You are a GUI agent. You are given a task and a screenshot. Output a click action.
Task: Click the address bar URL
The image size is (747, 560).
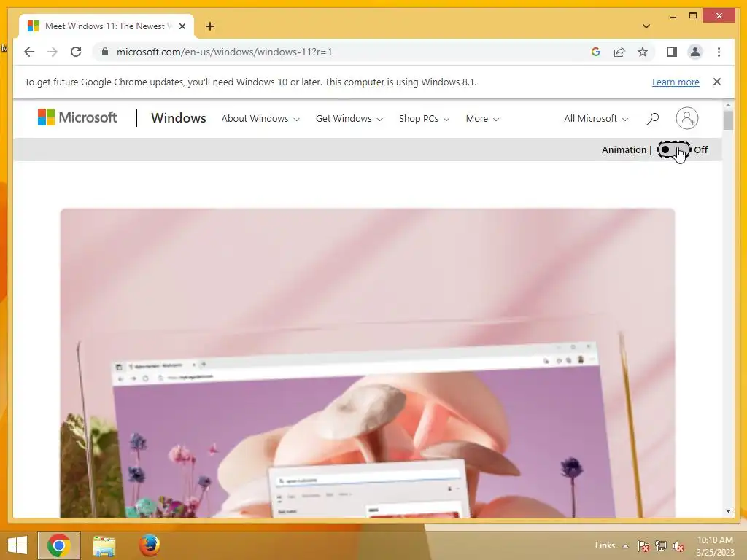(x=225, y=52)
